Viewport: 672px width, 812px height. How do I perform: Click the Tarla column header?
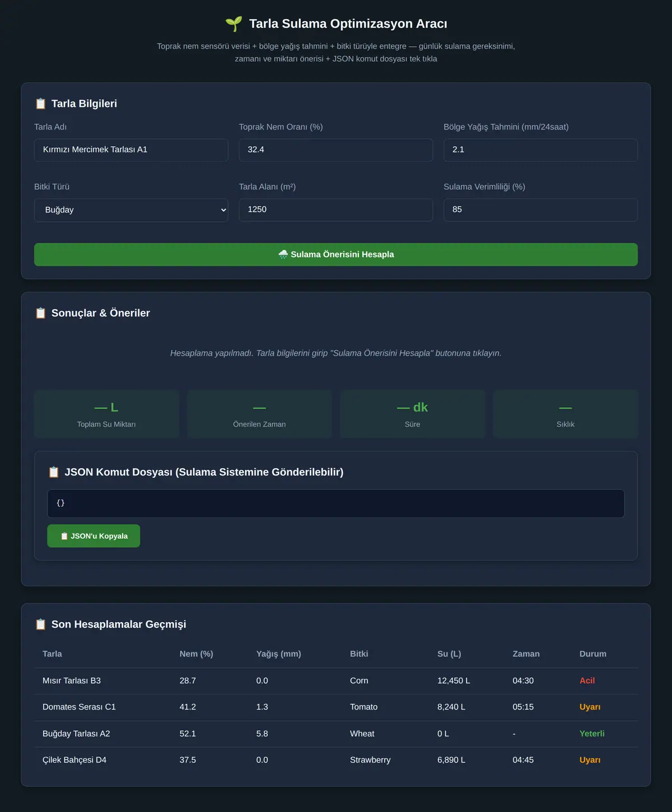tap(52, 654)
